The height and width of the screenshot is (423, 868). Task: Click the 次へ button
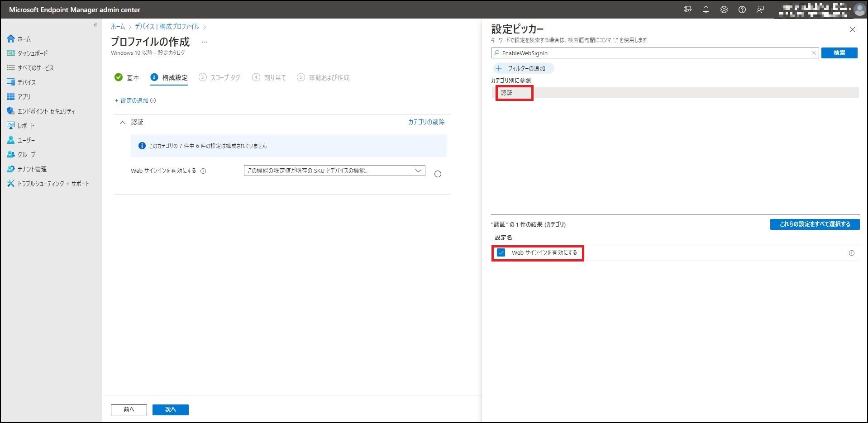click(171, 409)
